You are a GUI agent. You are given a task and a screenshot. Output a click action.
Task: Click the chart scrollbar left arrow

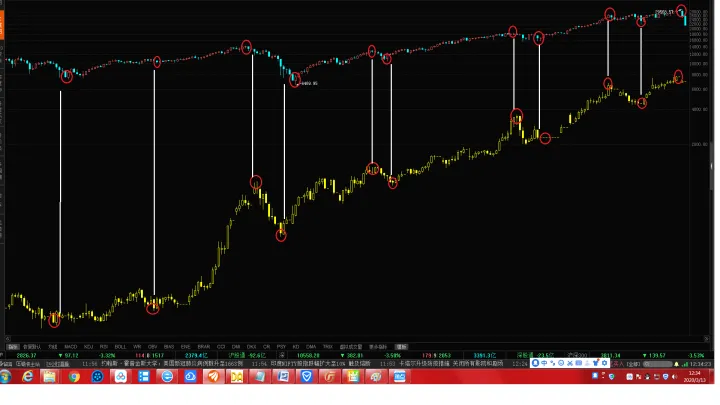pyautogui.click(x=7, y=339)
